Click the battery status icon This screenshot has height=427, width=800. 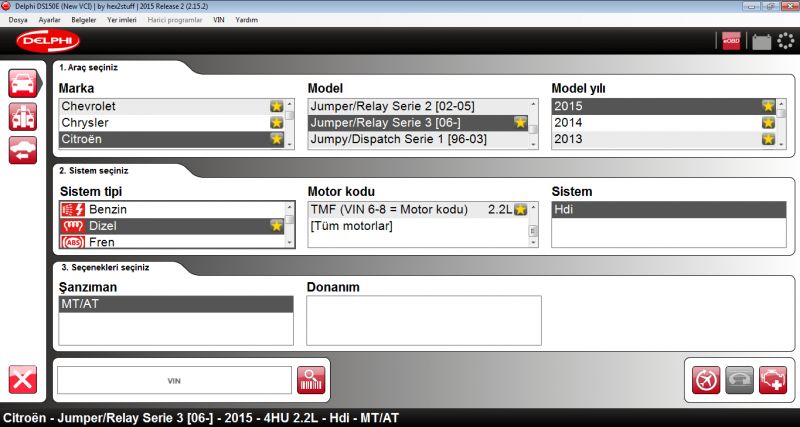pos(762,41)
